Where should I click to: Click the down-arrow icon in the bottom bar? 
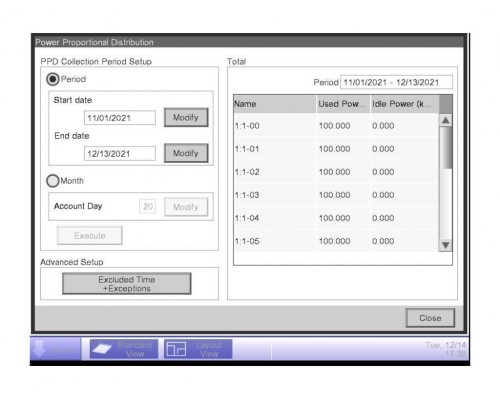coord(40,348)
